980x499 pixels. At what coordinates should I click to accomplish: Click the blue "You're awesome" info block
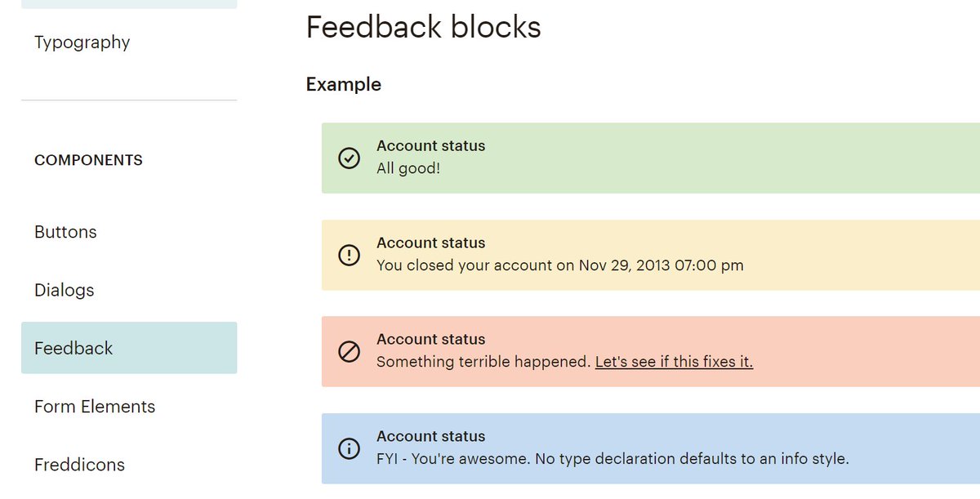(x=651, y=449)
